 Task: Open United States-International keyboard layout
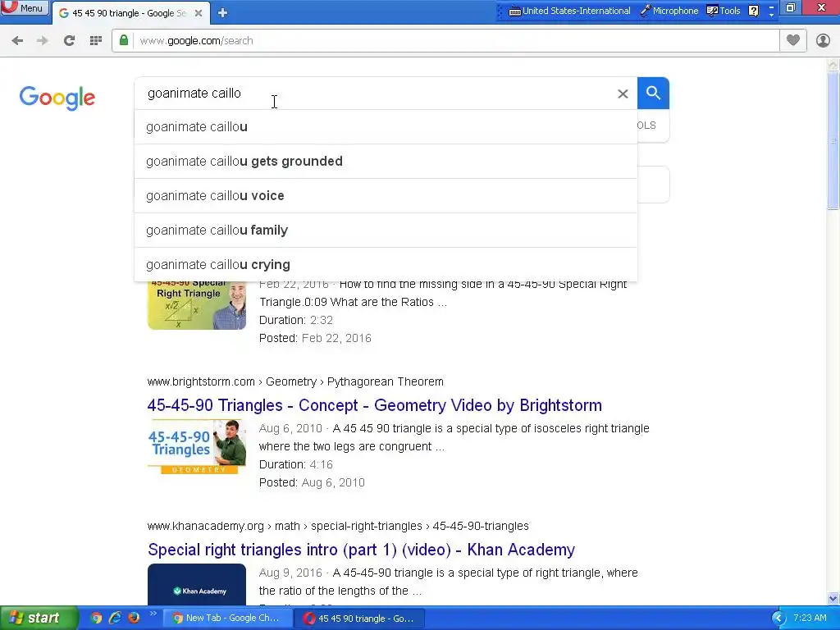[569, 11]
